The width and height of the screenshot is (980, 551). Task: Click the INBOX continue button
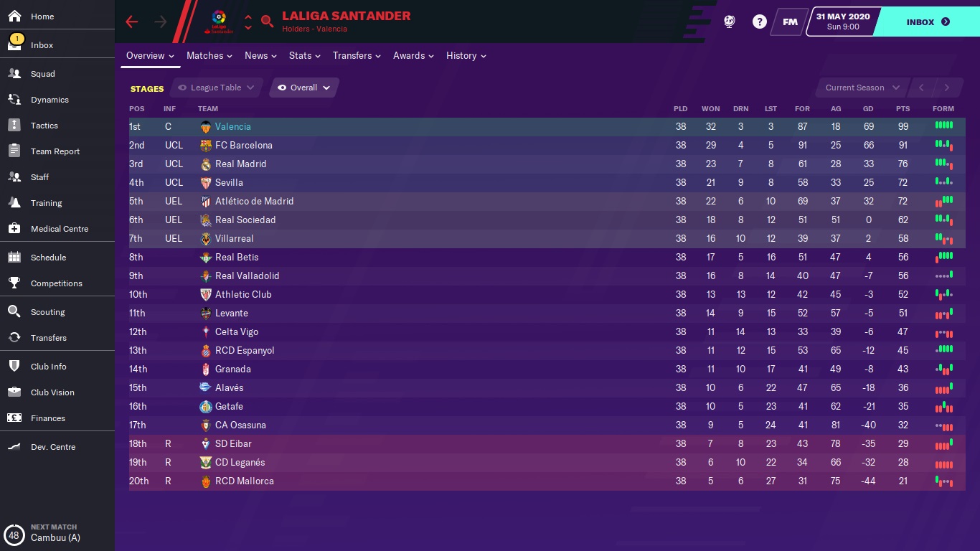point(928,22)
